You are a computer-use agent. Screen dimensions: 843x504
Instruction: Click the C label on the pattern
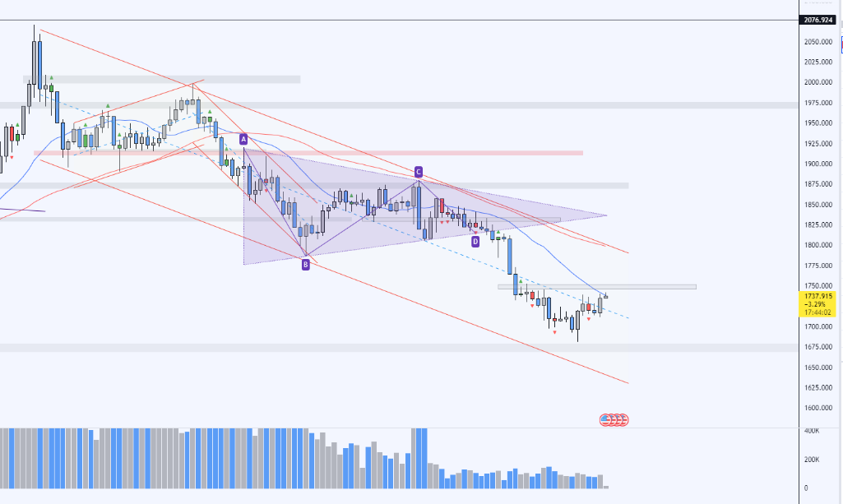click(x=418, y=172)
